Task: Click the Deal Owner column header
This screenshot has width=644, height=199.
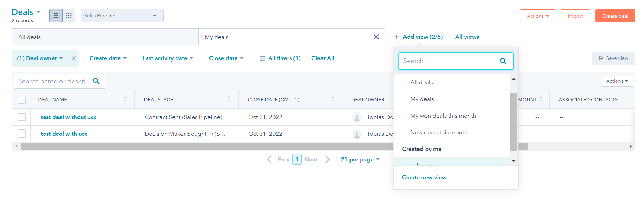Action: coord(368,100)
